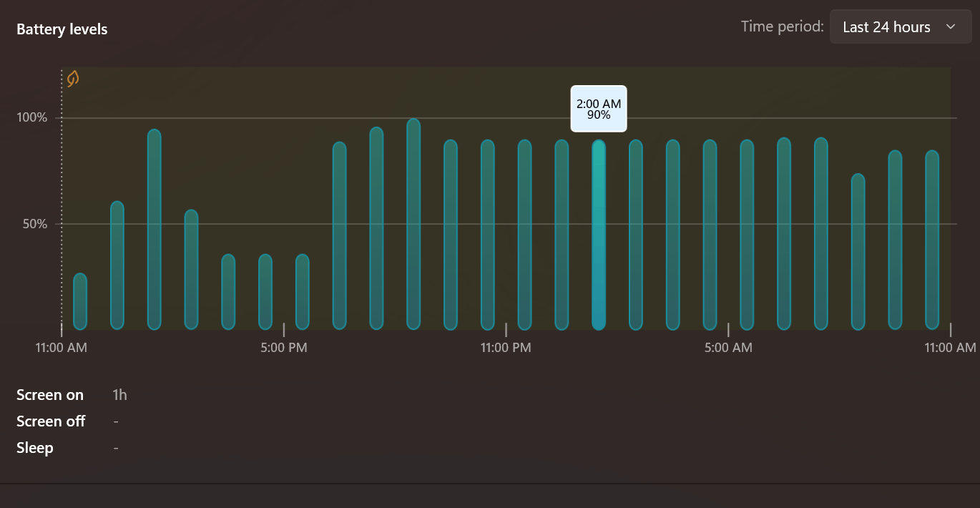This screenshot has width=980, height=508.
Task: Click the Screen off label
Action: (x=51, y=421)
